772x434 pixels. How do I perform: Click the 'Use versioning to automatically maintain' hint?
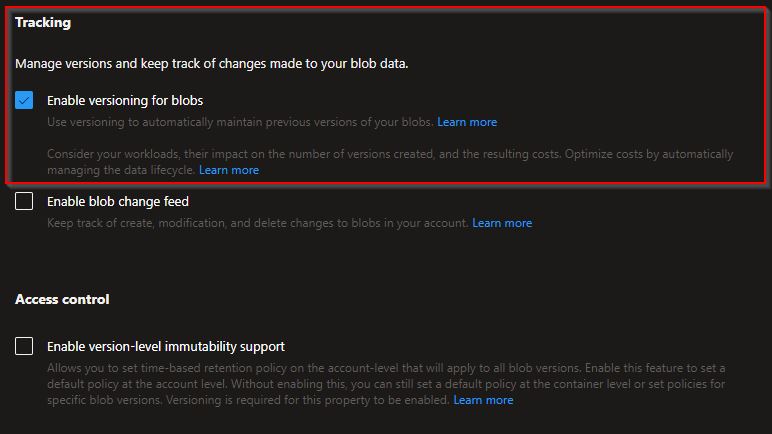[240, 122]
